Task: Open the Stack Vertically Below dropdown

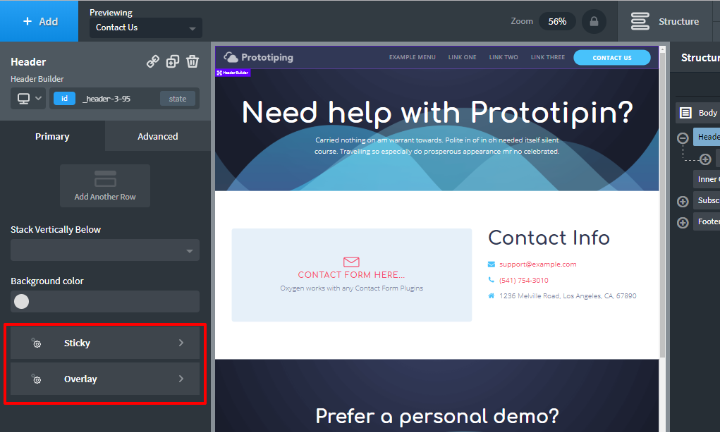Action: tap(105, 250)
